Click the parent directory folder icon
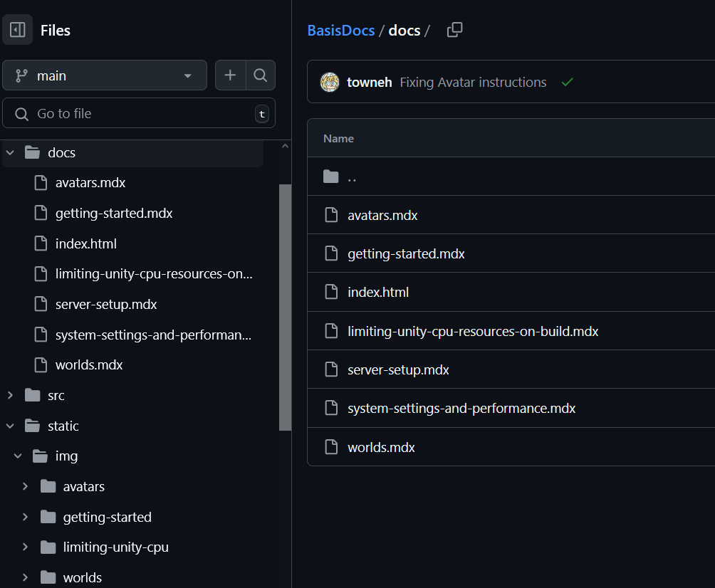The width and height of the screenshot is (715, 588). click(330, 177)
